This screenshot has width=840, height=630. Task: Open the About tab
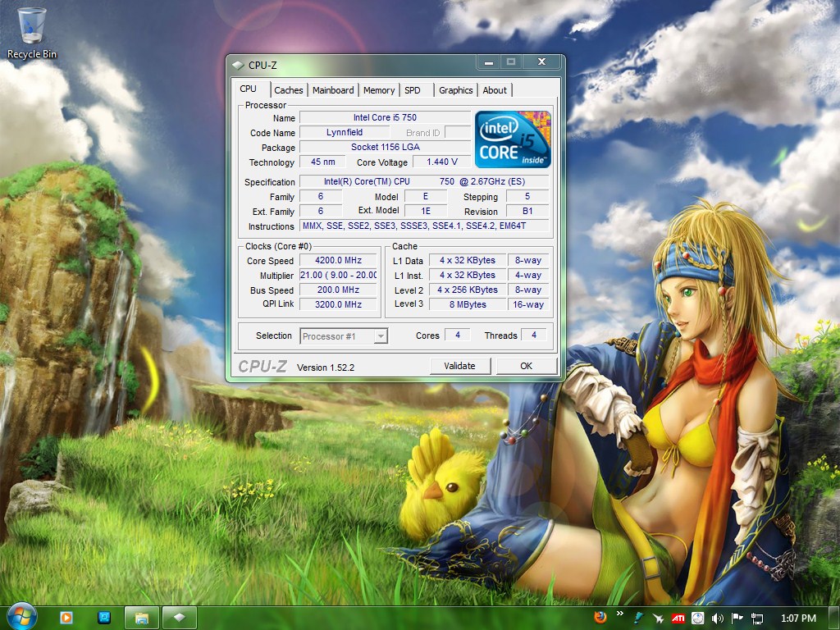pyautogui.click(x=495, y=90)
